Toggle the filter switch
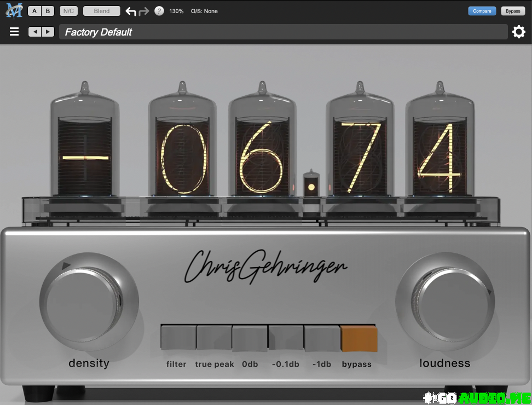The image size is (532, 405). pyautogui.click(x=178, y=338)
